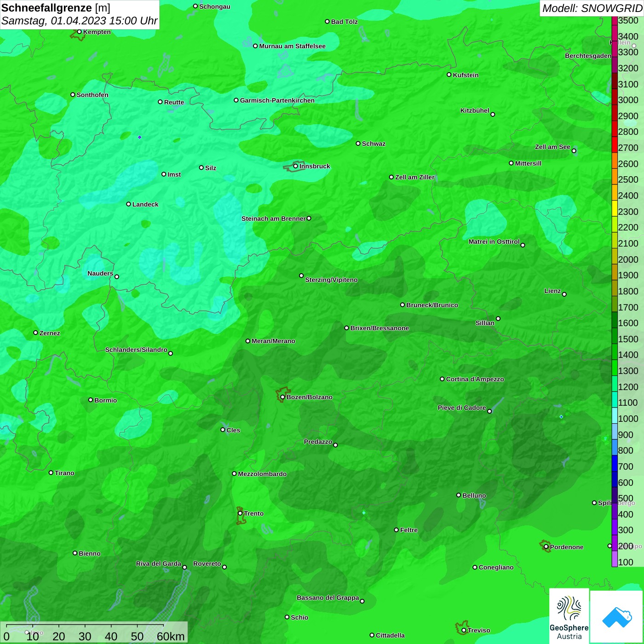This screenshot has width=644, height=644.
Task: Pick the 3500 m legend color
Action: click(615, 20)
